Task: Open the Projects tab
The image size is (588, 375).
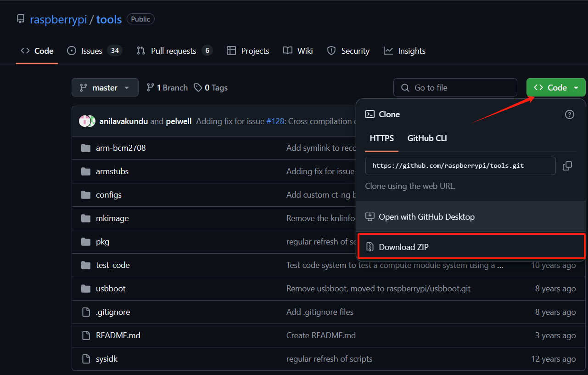Action: point(248,51)
